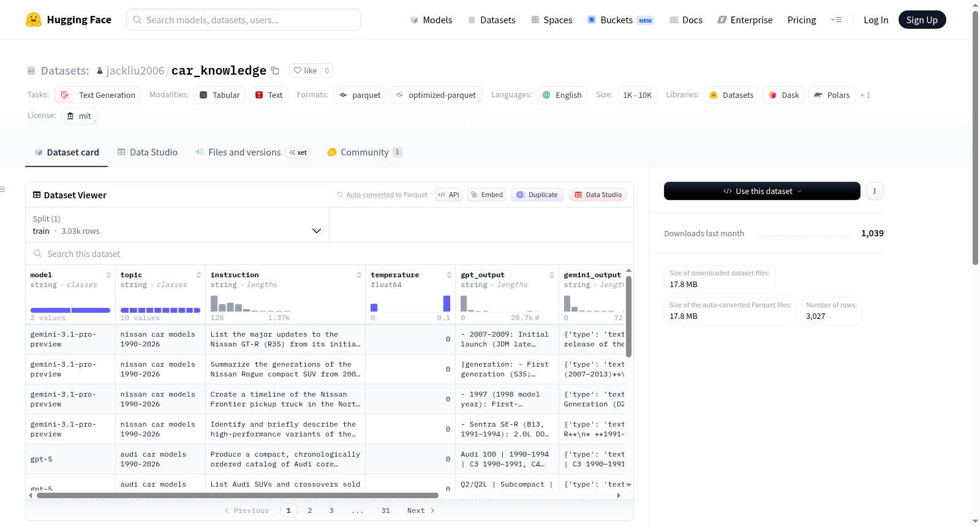Open the three-dot menu beside Use this dataset
The height and width of the screenshot is (527, 980).
[x=874, y=191]
